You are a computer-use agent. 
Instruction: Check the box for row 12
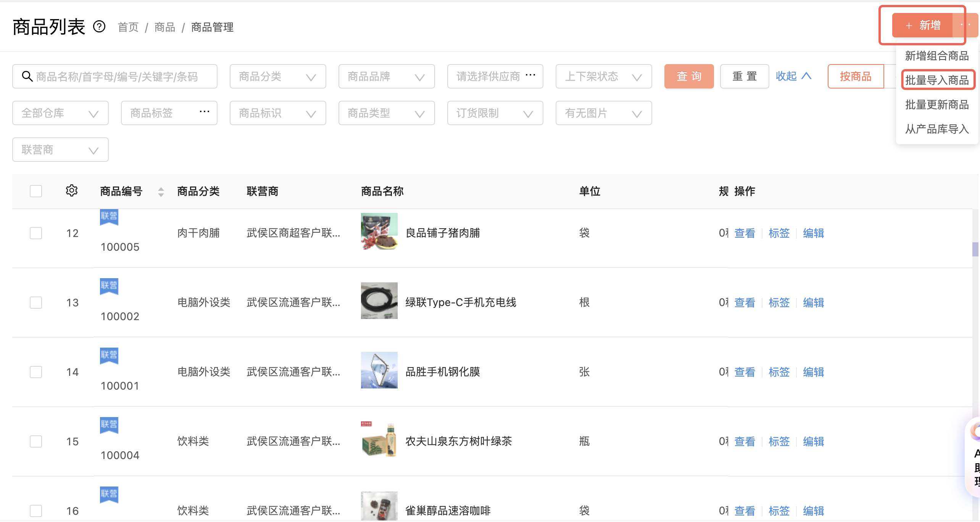[x=36, y=233]
